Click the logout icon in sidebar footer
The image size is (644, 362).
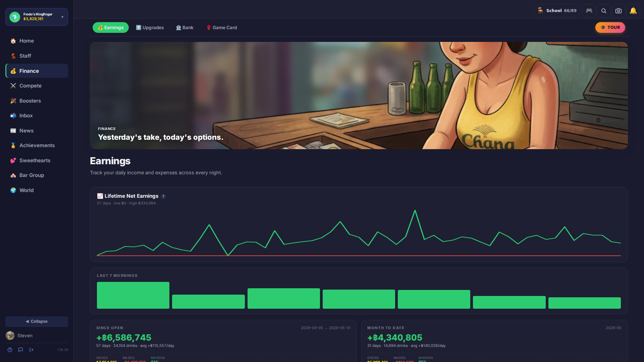32,350
